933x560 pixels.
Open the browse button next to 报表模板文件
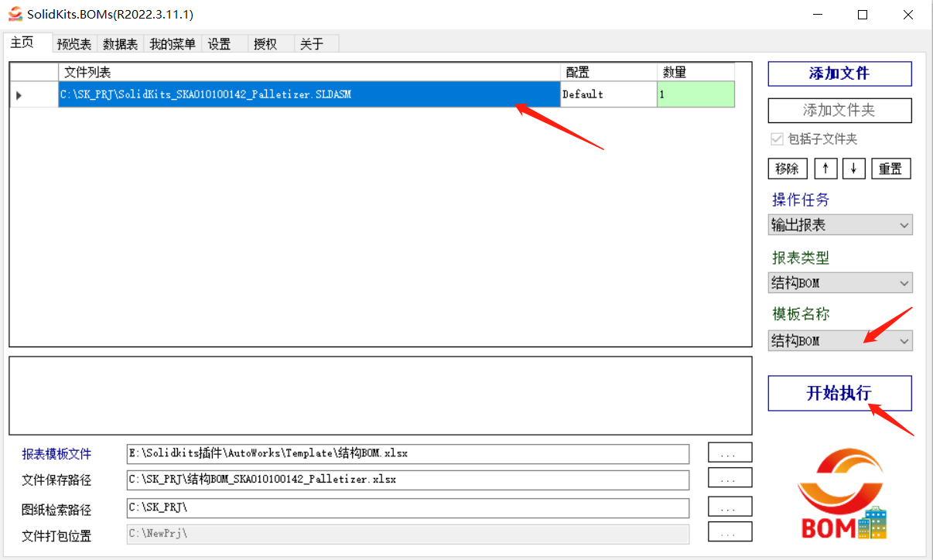coord(729,452)
